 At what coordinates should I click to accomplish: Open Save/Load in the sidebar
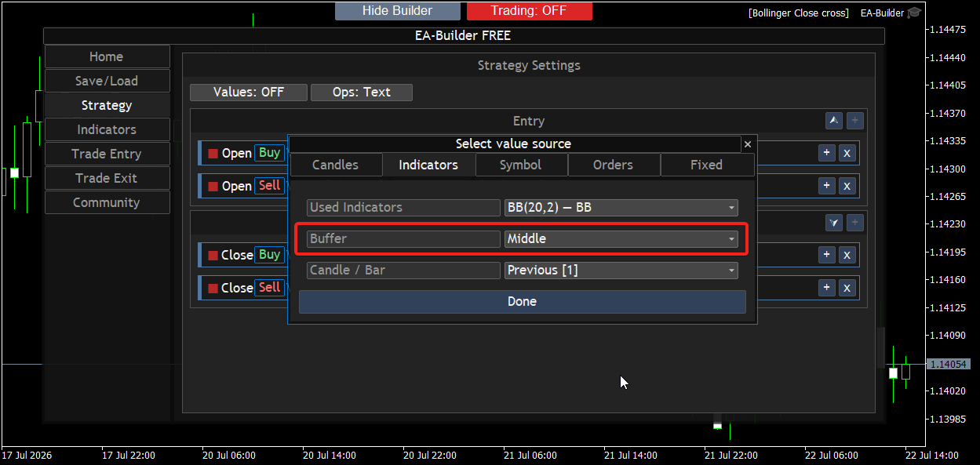click(x=107, y=81)
